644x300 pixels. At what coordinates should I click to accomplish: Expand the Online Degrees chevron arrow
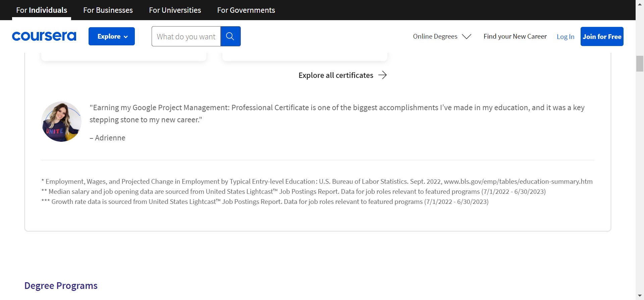[467, 37]
